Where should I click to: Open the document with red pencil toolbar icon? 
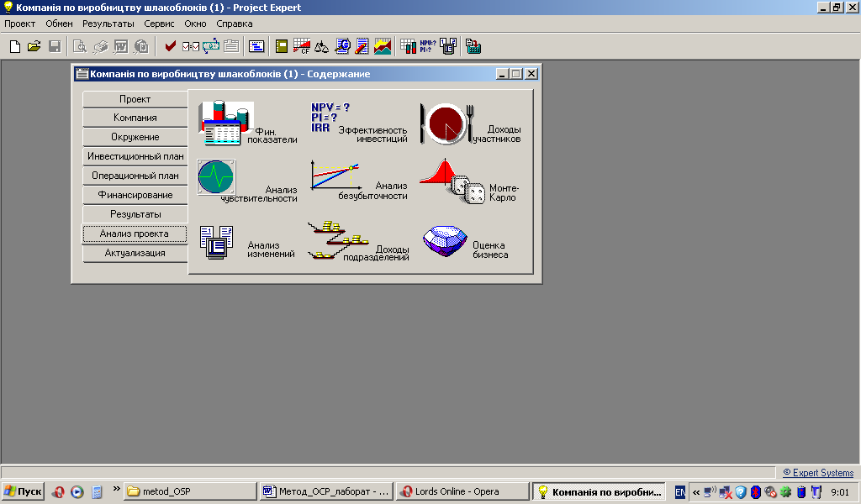[362, 46]
